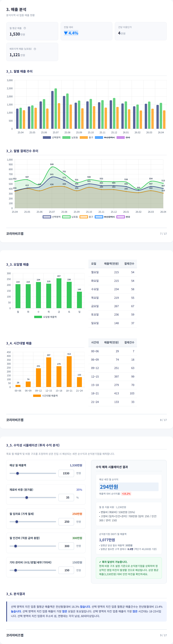Enable 전국 legend in 월별 결제건수 추이 chart
The height and width of the screenshot is (644, 173).
[123, 217]
